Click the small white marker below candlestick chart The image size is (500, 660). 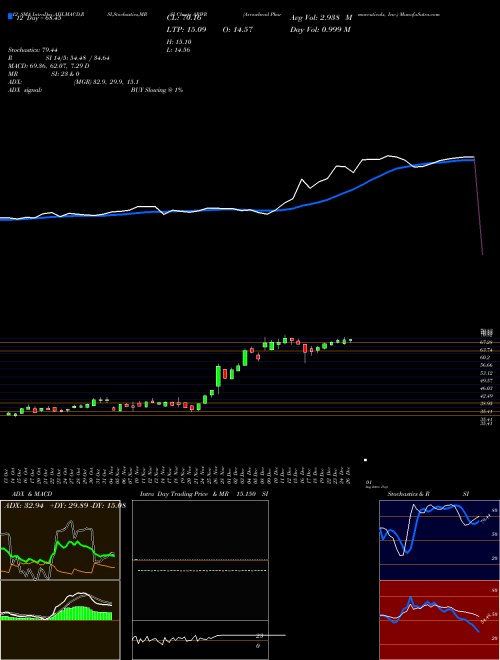(x=365, y=460)
